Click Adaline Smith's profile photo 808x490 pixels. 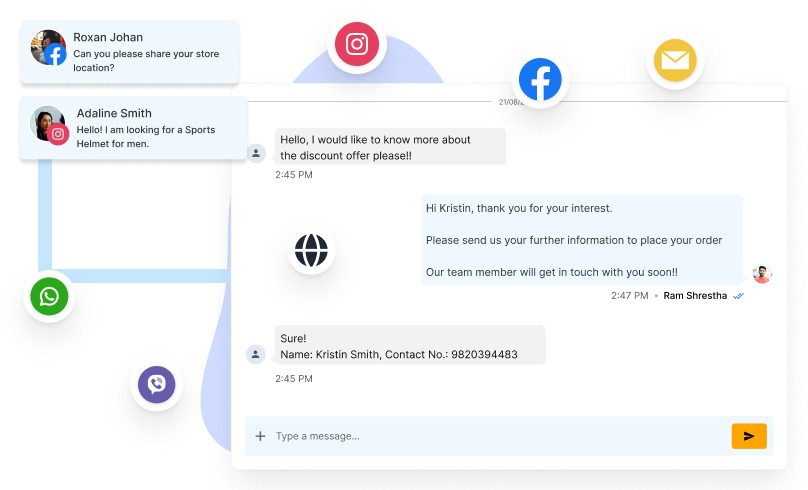pos(47,123)
